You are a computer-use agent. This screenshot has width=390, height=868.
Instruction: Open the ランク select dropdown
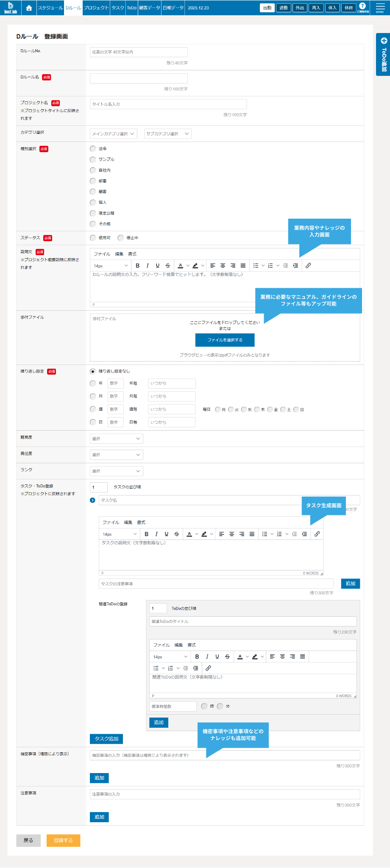pyautogui.click(x=116, y=471)
